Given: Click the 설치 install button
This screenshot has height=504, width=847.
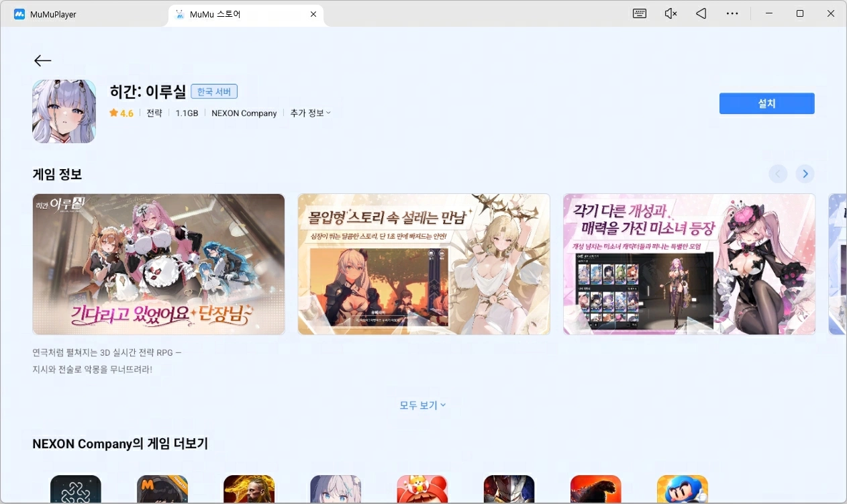Looking at the screenshot, I should (x=766, y=103).
